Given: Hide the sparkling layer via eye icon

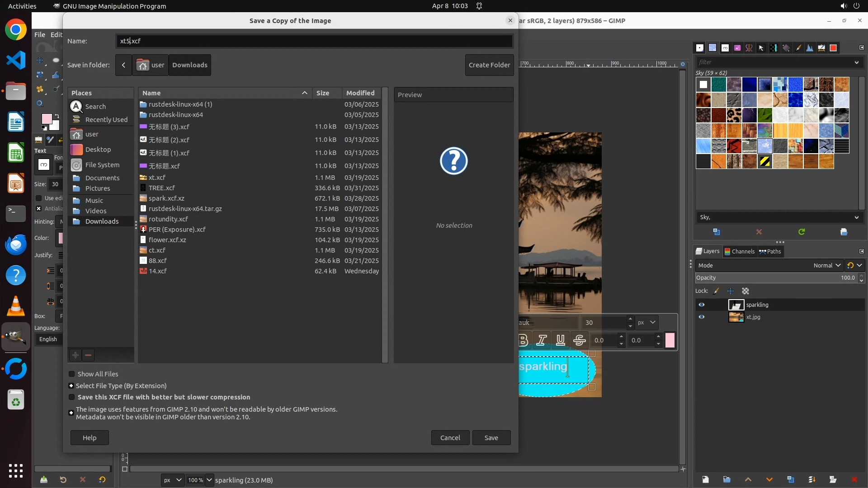Looking at the screenshot, I should (701, 305).
